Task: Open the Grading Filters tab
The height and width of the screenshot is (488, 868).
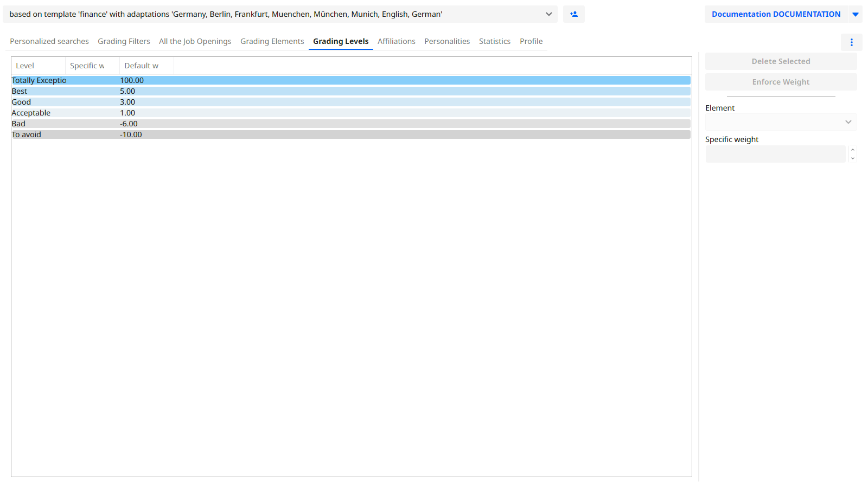Action: pos(124,41)
